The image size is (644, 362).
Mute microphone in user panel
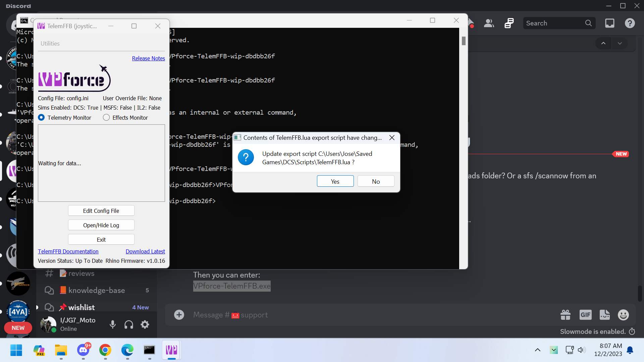point(113,324)
